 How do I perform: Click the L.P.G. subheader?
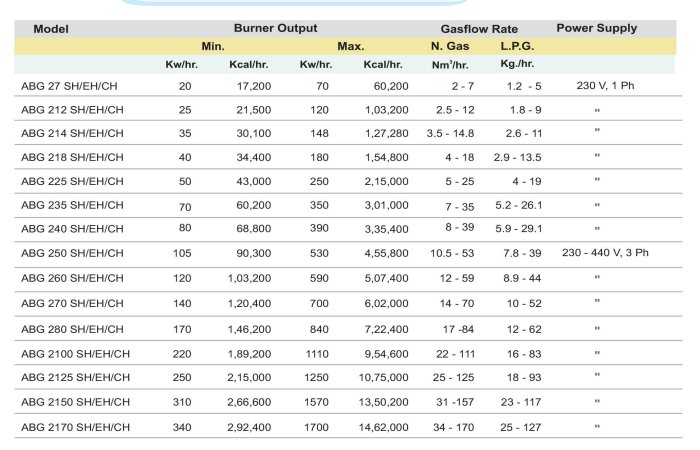(x=518, y=47)
